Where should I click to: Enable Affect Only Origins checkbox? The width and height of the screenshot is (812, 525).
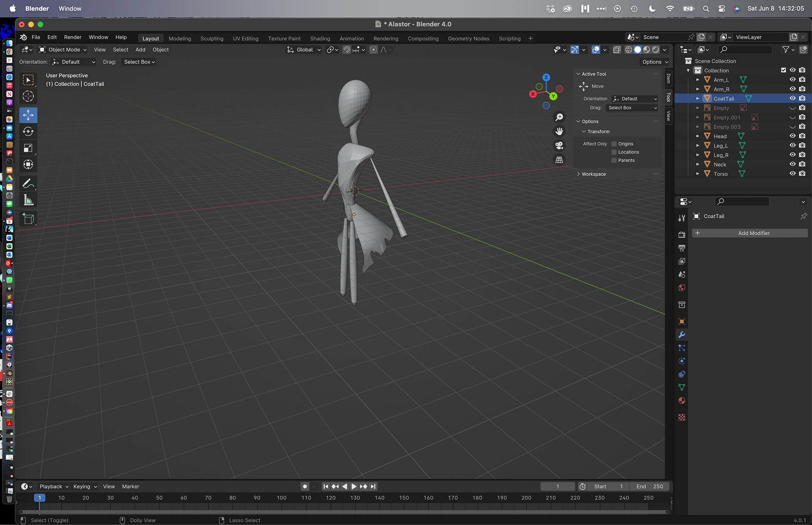click(x=614, y=144)
